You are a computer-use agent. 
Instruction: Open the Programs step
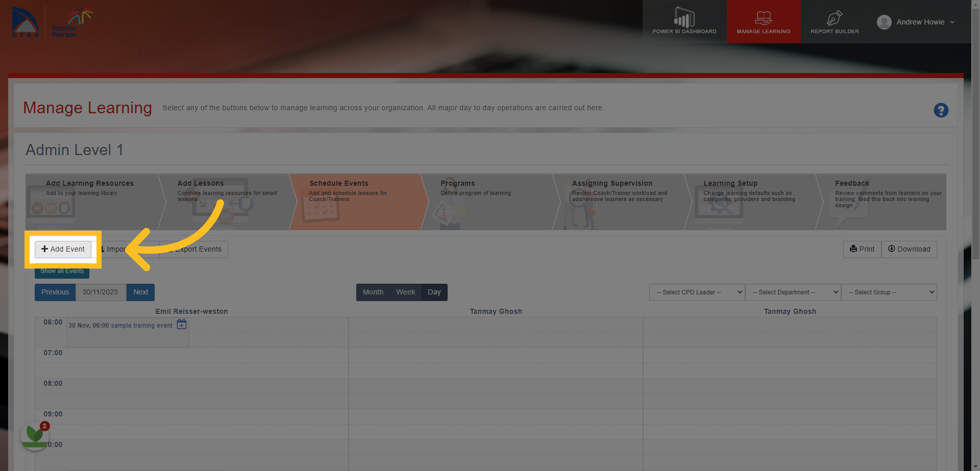[x=491, y=202]
